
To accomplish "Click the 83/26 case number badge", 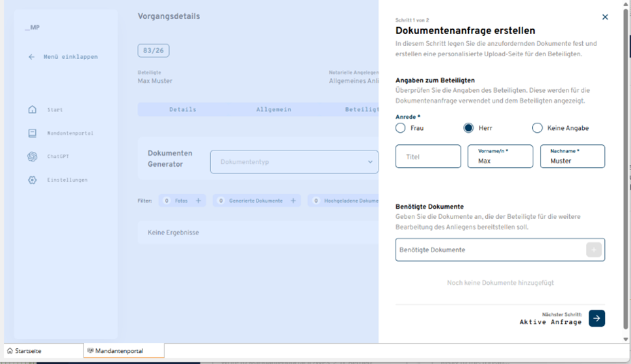I will click(153, 51).
